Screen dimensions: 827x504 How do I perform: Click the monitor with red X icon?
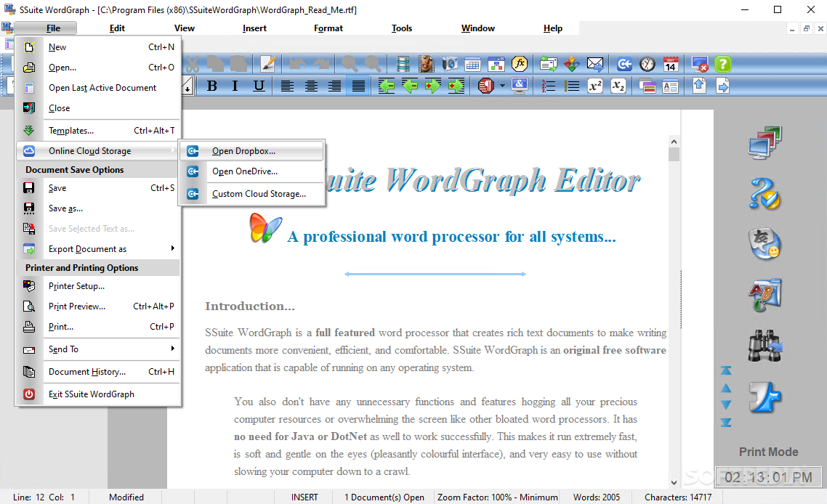(x=700, y=65)
